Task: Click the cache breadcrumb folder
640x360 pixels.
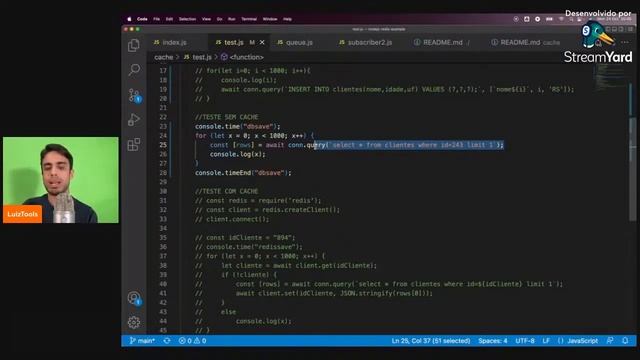Action: pos(164,57)
